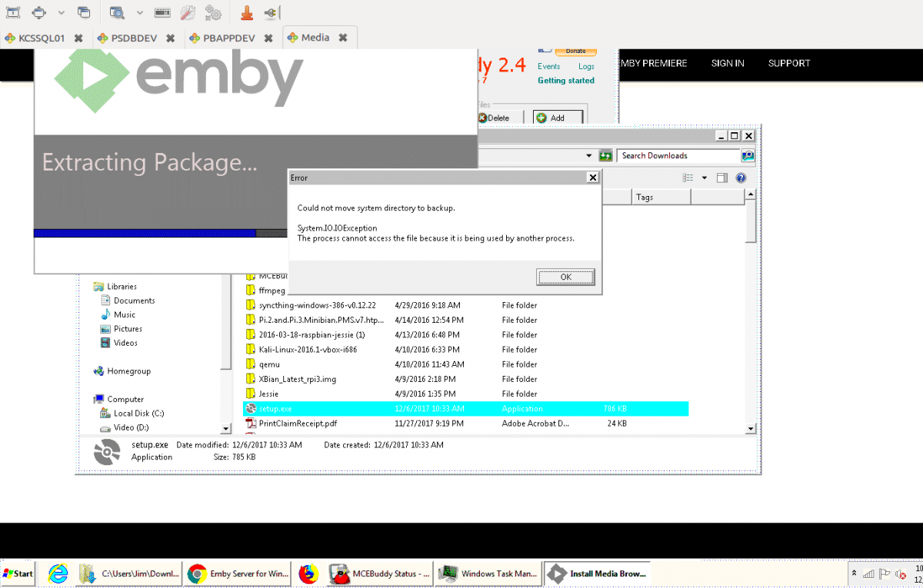The height and width of the screenshot is (588, 923).
Task: Click SIGN IN on the Emby page
Action: pyautogui.click(x=727, y=63)
